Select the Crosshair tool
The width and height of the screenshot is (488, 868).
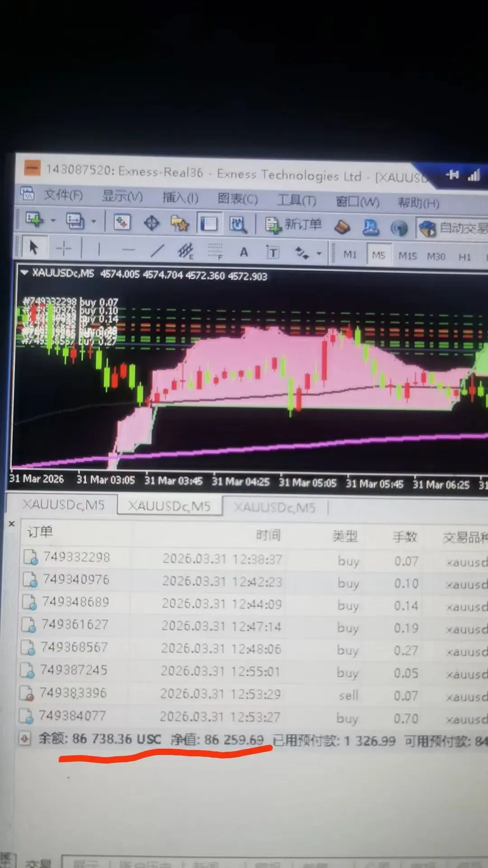tap(64, 248)
